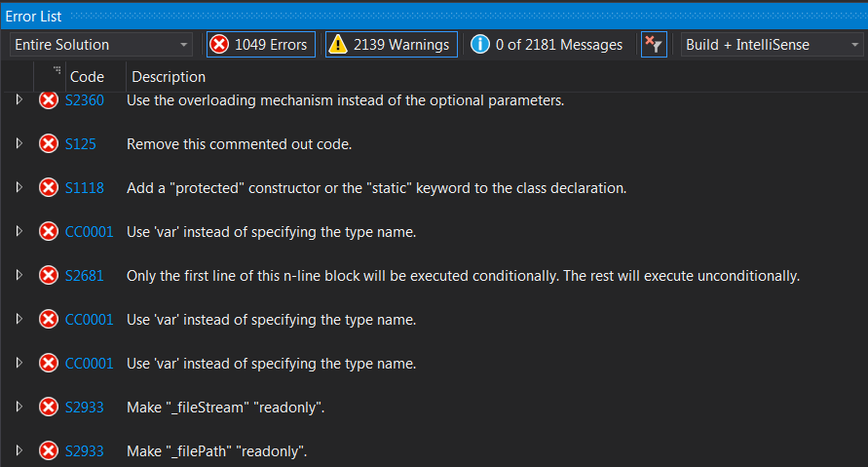This screenshot has width=868, height=467.
Task: Open the Entire Solution scope dropdown
Action: [x=101, y=45]
